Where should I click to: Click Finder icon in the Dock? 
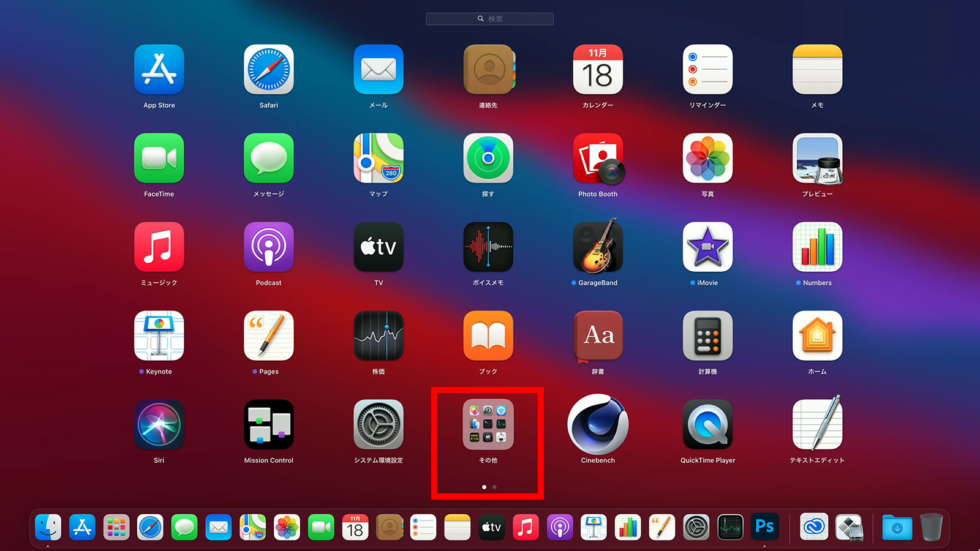coord(48,527)
